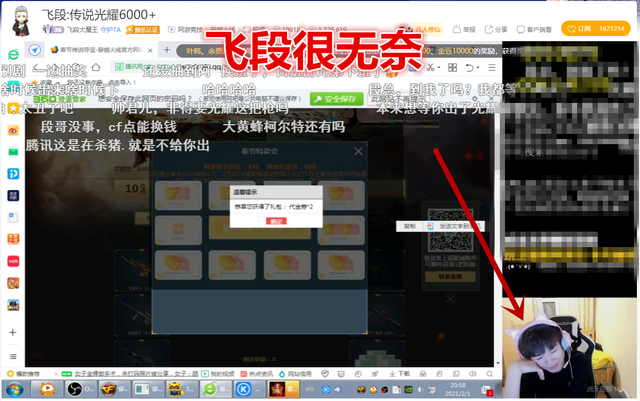Close the 春节特卖会 dialog with X
640x401 pixels.
(x=358, y=151)
